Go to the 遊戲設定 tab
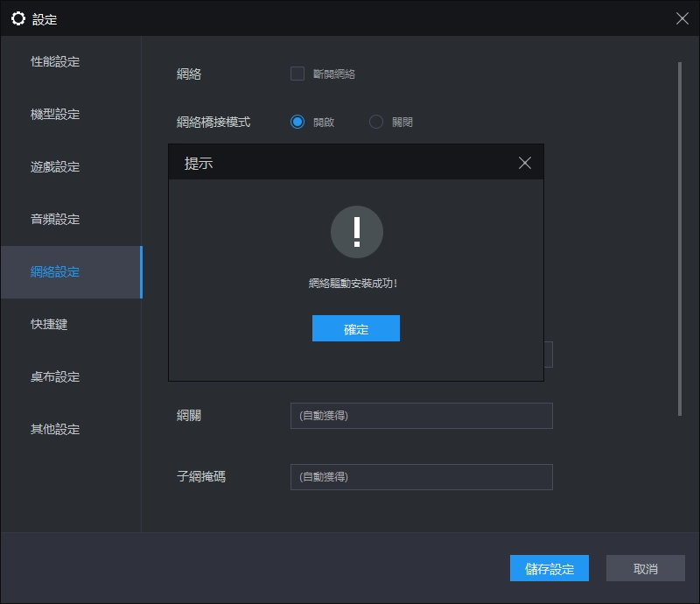This screenshot has height=604, width=700. click(x=55, y=167)
